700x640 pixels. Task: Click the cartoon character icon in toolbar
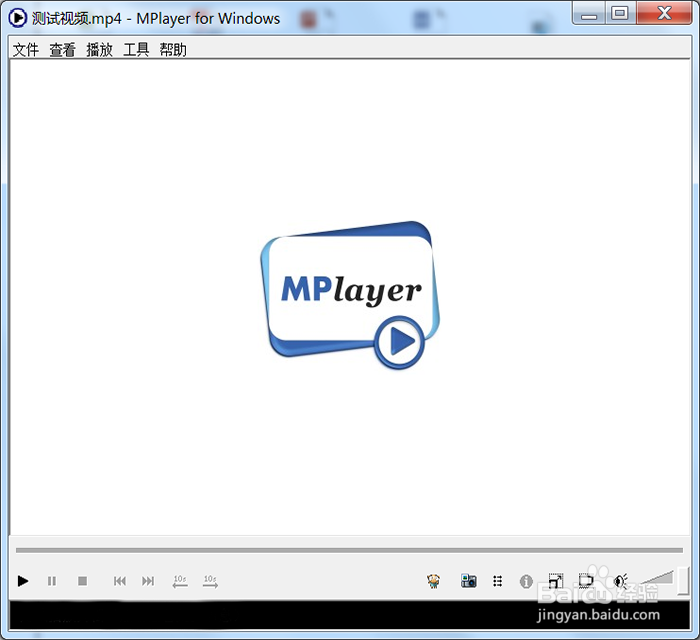pyautogui.click(x=433, y=581)
